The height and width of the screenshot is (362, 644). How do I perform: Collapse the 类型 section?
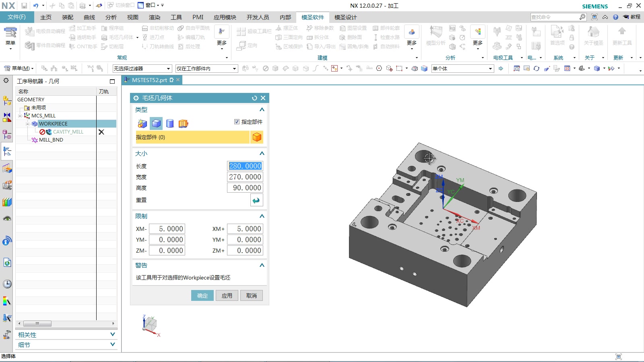[262, 109]
